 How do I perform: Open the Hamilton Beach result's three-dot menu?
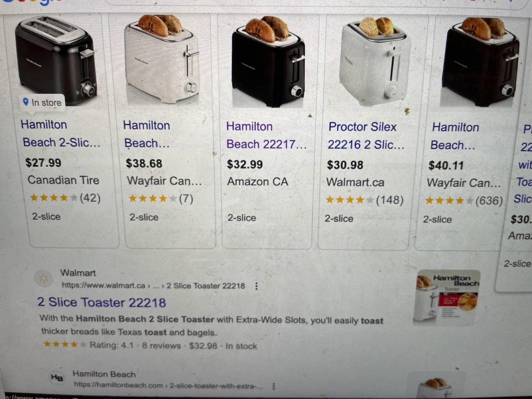click(273, 386)
